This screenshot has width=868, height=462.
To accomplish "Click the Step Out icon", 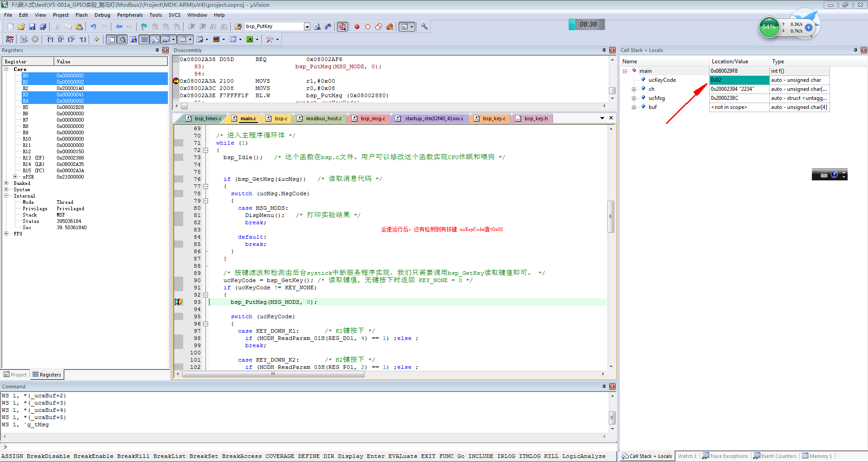I will pyautogui.click(x=71, y=39).
